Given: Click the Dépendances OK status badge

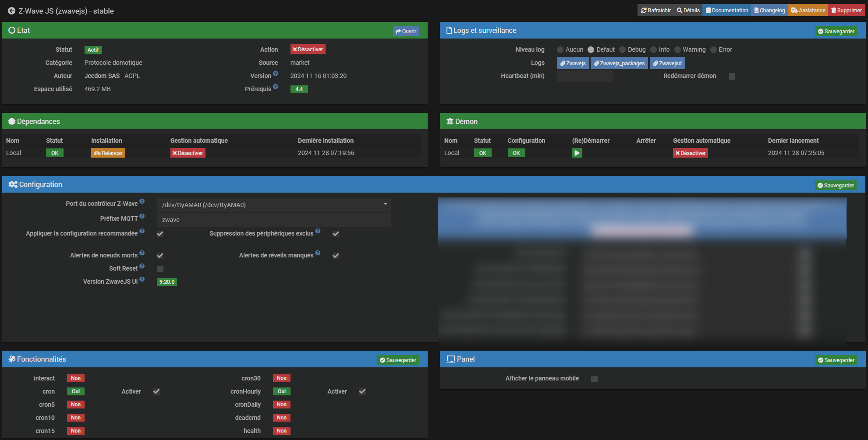Looking at the screenshot, I should coord(55,153).
